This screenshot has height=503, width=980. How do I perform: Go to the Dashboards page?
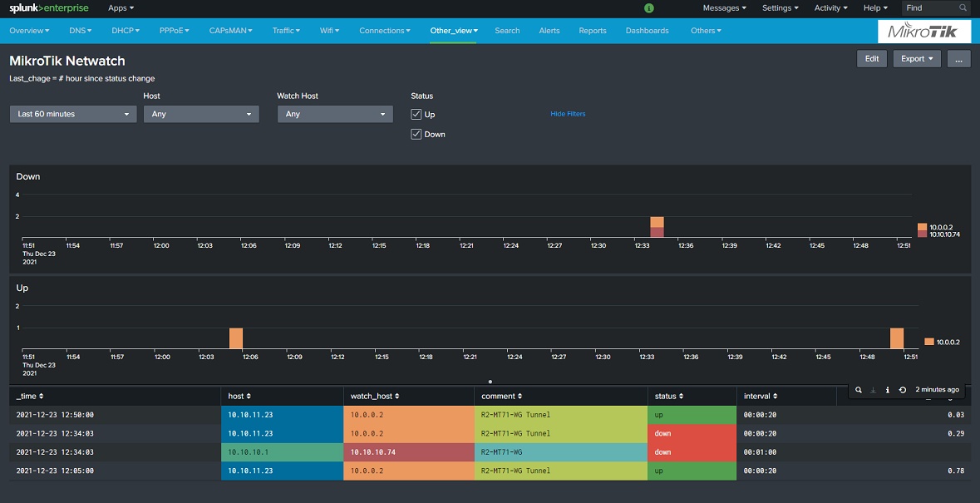click(x=647, y=31)
